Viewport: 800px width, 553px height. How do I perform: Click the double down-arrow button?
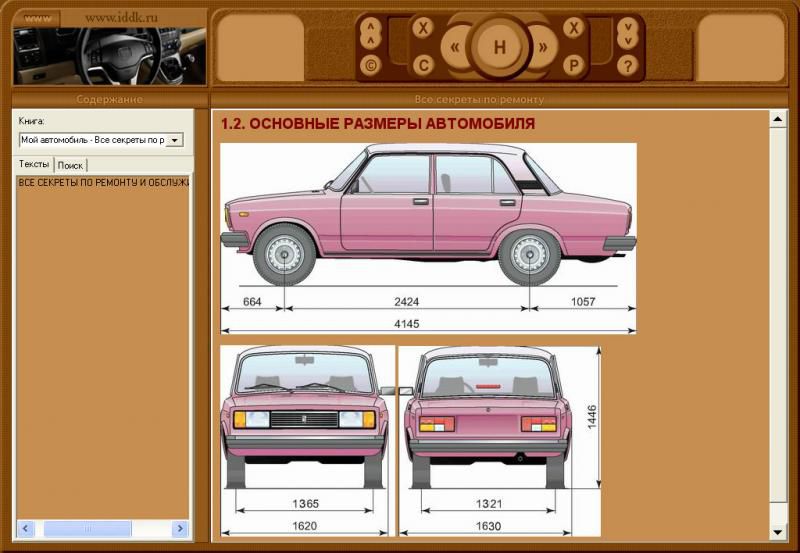(x=627, y=33)
